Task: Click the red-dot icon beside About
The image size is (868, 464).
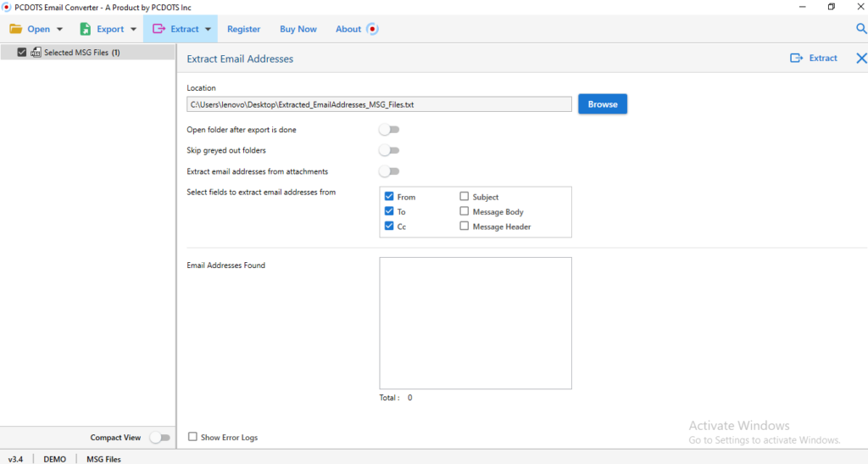Action: [373, 29]
